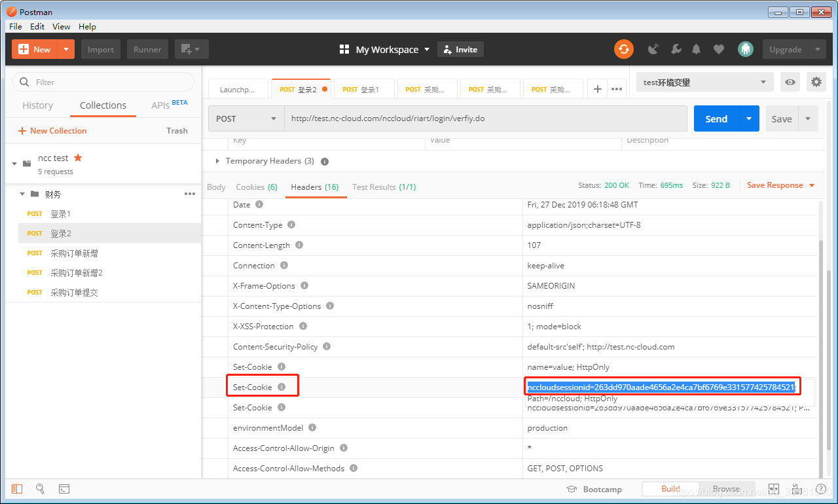Switch to Browse mode toggle

726,489
